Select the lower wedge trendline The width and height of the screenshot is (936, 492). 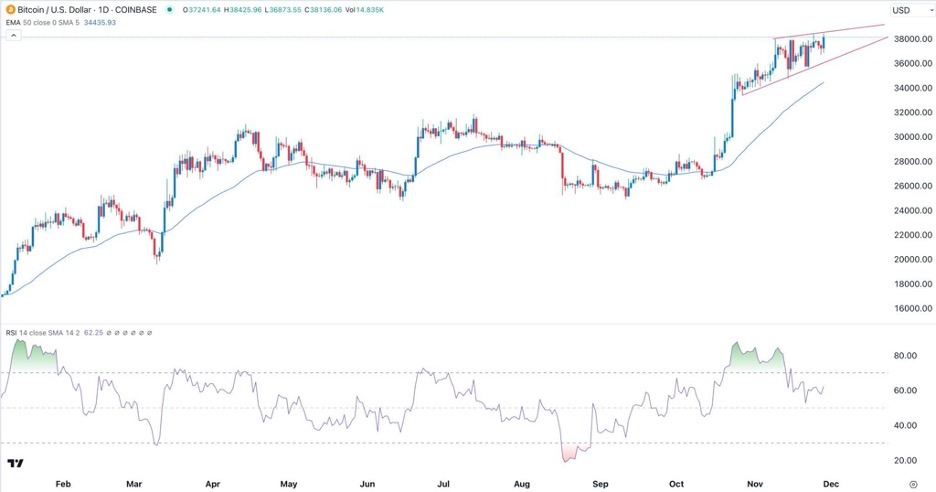tap(815, 66)
